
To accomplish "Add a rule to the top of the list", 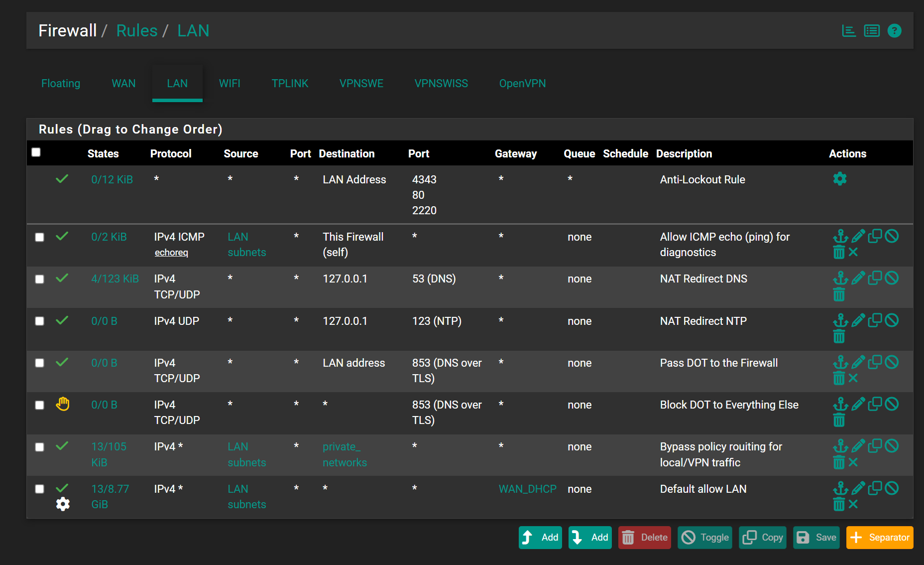I will [x=540, y=538].
